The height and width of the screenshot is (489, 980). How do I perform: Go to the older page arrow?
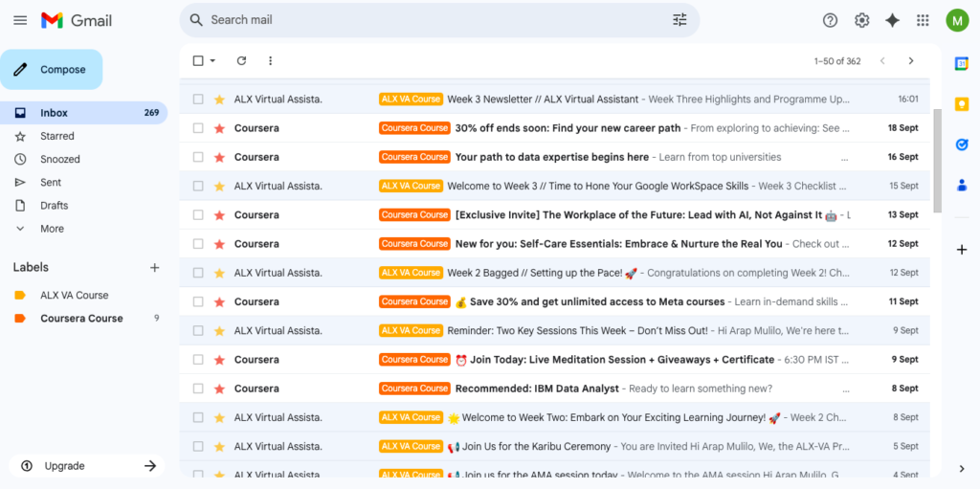pyautogui.click(x=911, y=60)
